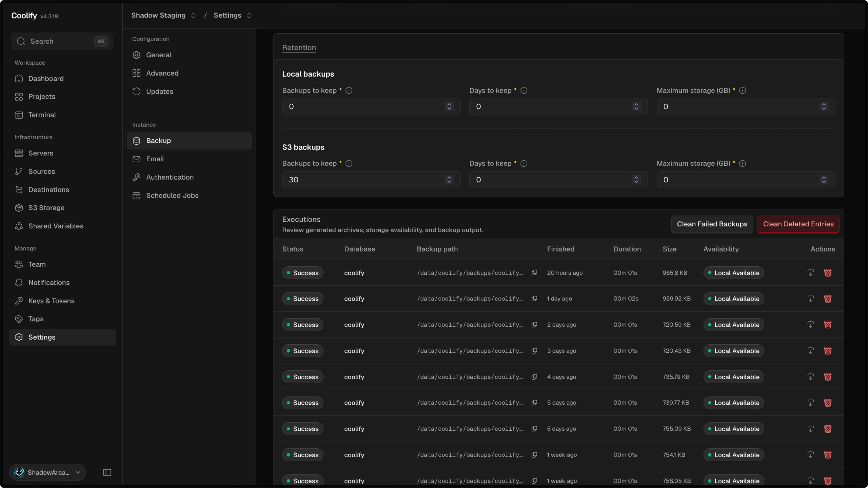This screenshot has height=488, width=868.
Task: Click info icon next to S3 Days to keep
Action: (x=524, y=163)
